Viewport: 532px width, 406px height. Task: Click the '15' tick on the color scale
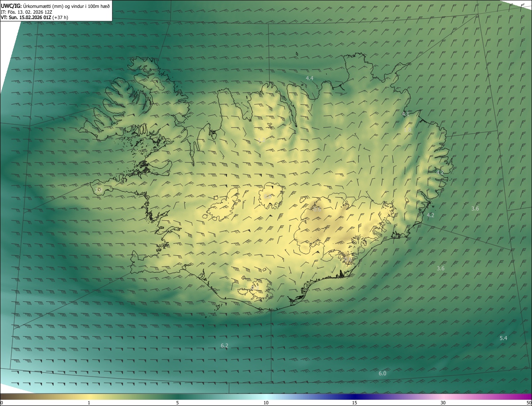click(355, 403)
